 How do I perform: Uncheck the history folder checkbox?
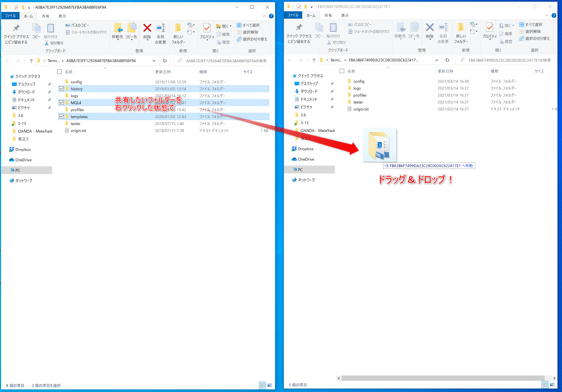coord(61,89)
